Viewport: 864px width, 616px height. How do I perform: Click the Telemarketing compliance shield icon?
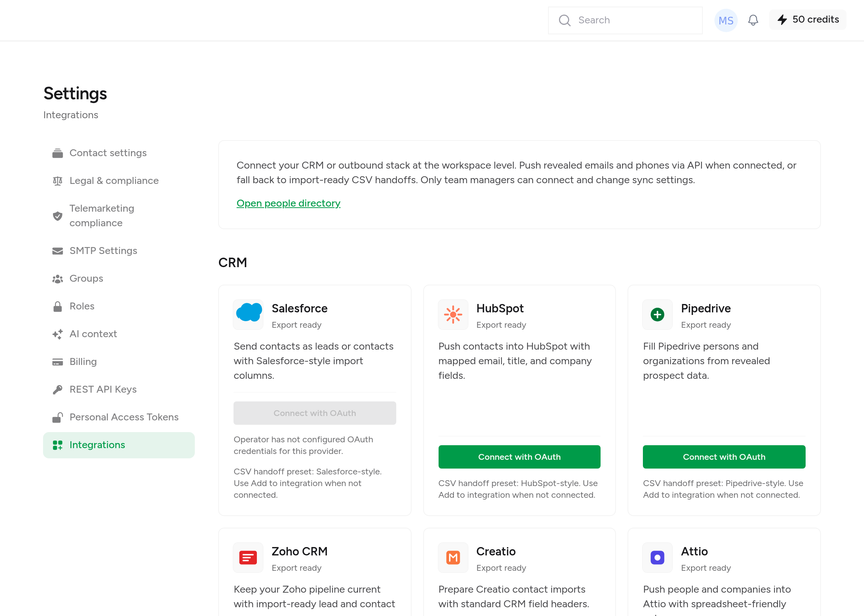[x=58, y=216]
